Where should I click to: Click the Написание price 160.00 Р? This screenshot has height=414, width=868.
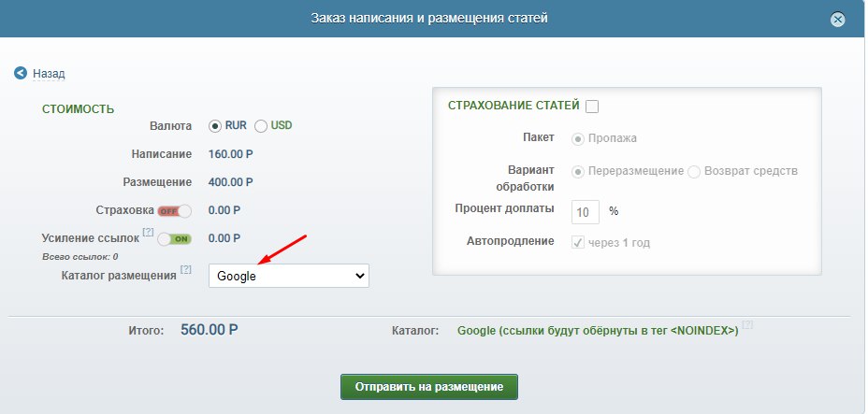click(231, 154)
